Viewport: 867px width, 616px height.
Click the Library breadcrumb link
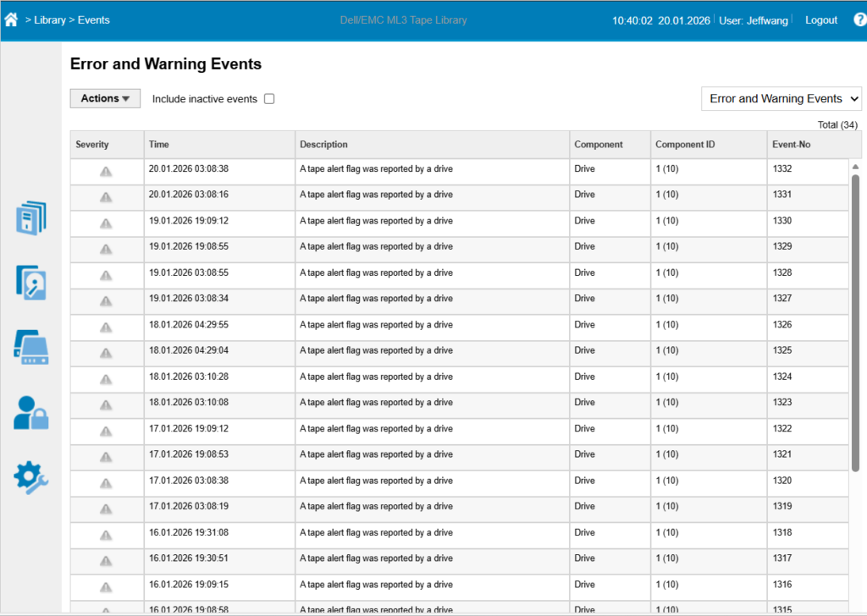(x=50, y=19)
